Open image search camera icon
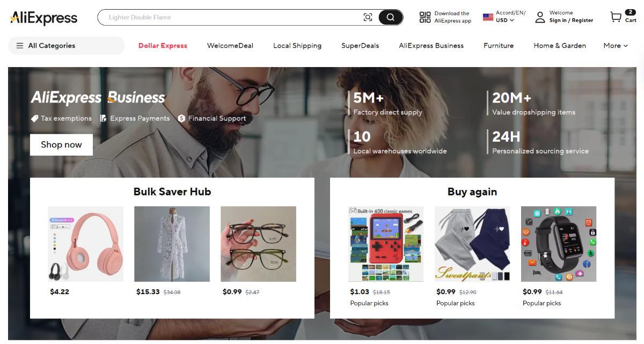The height and width of the screenshot is (344, 644). pyautogui.click(x=368, y=17)
